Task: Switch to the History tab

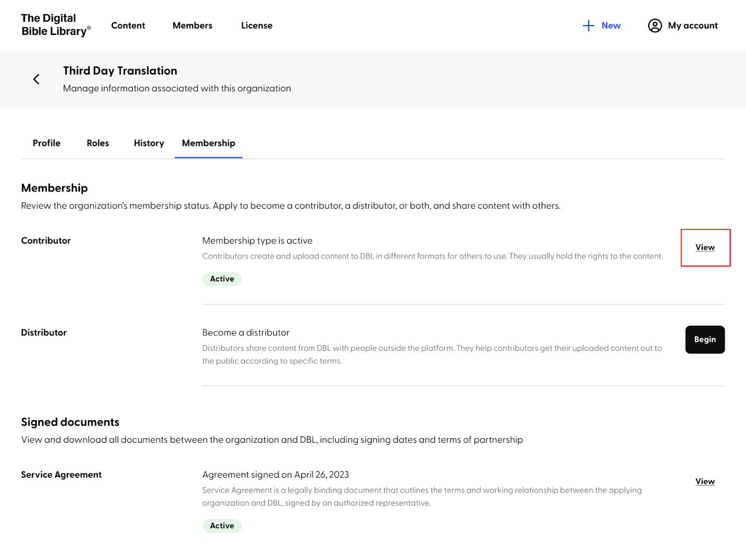Action: 149,143
